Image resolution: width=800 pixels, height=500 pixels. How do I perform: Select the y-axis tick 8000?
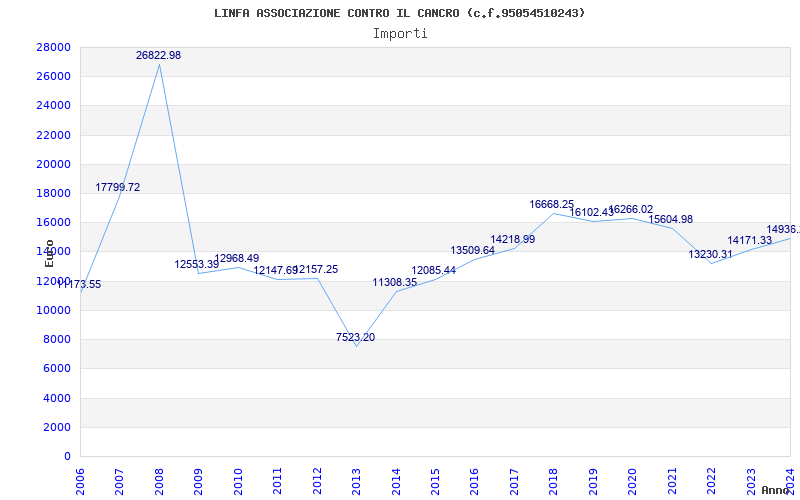(x=57, y=339)
